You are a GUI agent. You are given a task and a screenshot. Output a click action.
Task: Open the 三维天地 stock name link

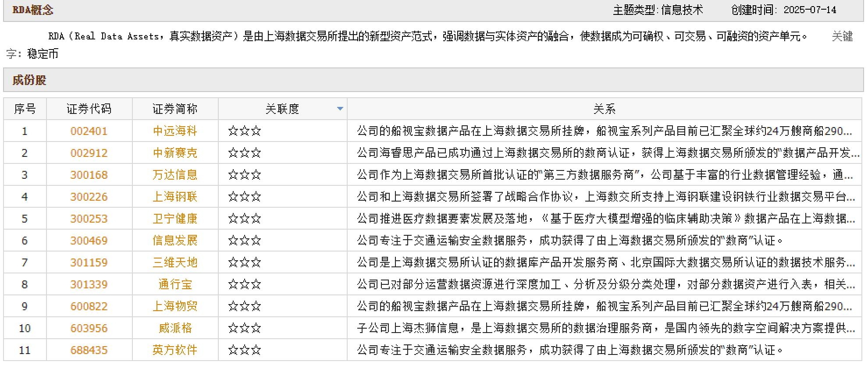175,262
